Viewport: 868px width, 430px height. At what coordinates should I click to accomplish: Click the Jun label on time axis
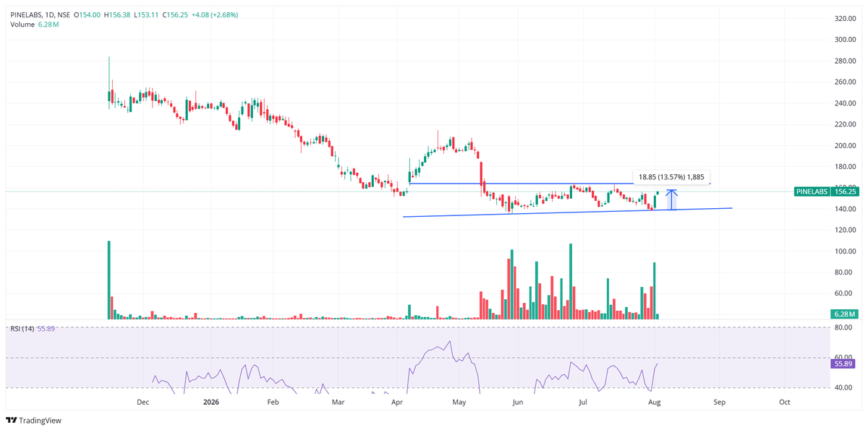(x=518, y=401)
